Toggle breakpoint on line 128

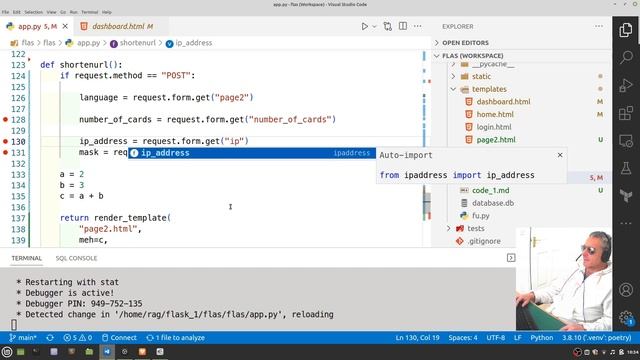[5, 120]
